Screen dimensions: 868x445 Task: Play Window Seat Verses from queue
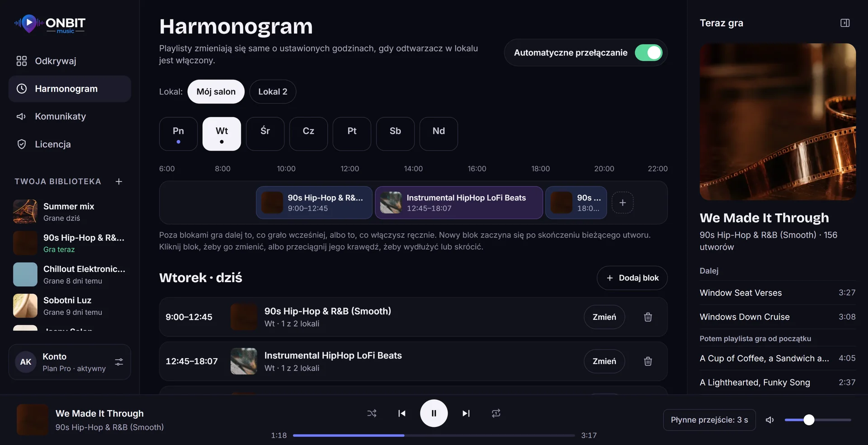coord(778,293)
